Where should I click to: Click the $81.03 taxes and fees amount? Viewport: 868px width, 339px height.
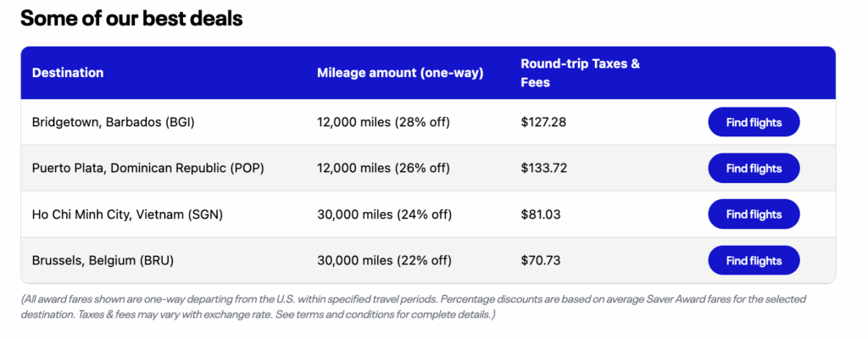pos(541,214)
